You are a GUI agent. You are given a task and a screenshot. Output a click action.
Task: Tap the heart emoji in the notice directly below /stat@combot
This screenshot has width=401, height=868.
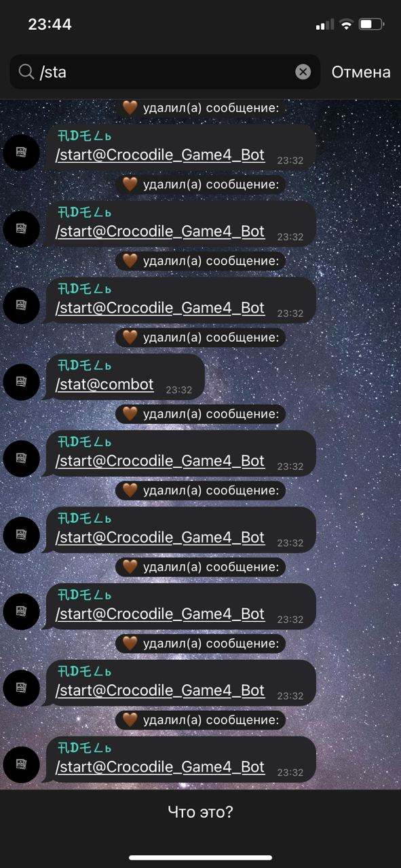coord(130,414)
